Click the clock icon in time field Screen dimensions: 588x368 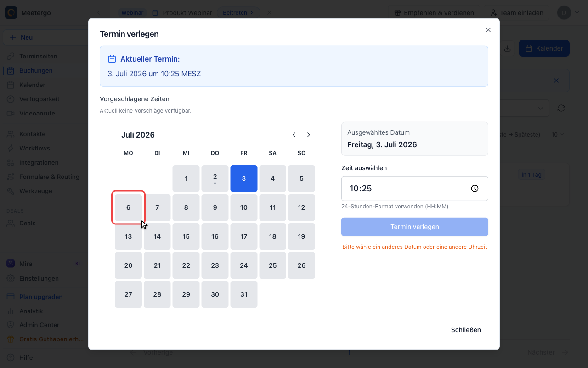pos(475,189)
